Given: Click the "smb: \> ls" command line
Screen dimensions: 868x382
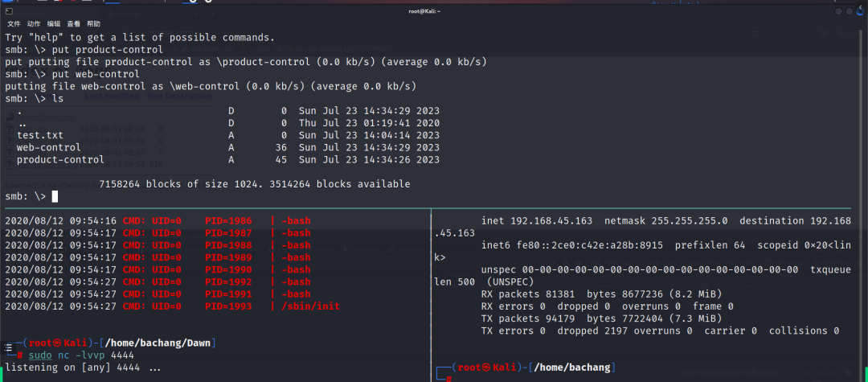Looking at the screenshot, I should point(35,99).
